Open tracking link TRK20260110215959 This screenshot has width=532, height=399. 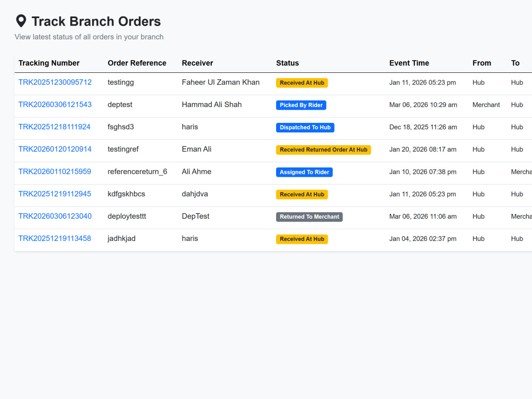tap(55, 172)
